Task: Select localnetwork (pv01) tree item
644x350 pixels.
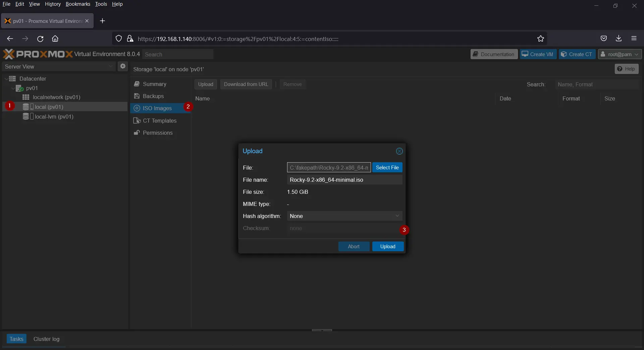Action: pyautogui.click(x=56, y=97)
